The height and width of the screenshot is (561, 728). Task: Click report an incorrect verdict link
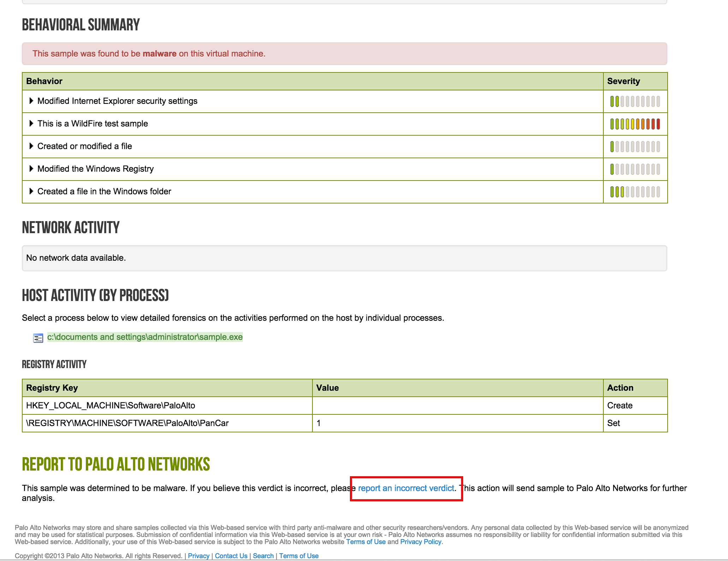pyautogui.click(x=406, y=488)
